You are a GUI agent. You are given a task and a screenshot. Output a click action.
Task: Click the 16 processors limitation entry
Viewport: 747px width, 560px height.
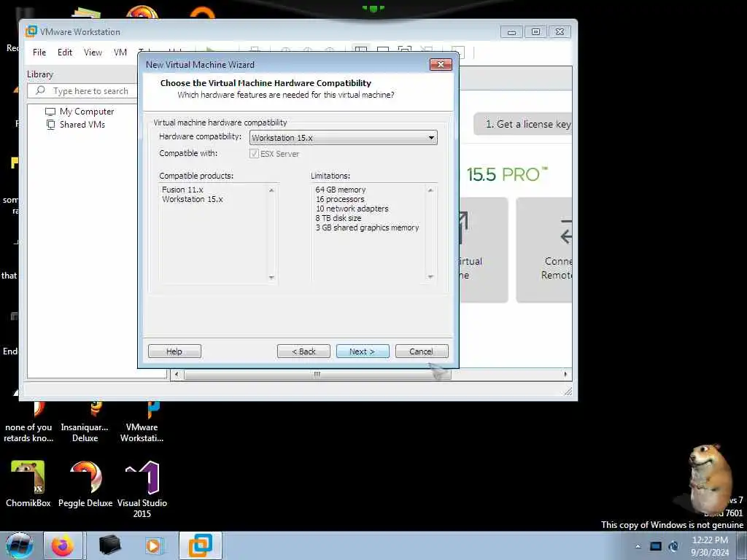[340, 199]
